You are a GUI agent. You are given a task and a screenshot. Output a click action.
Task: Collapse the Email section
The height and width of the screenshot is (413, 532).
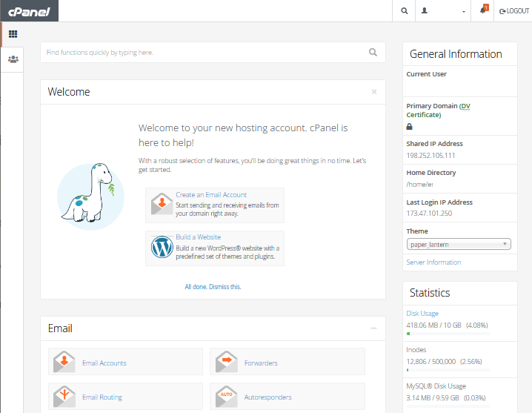coord(373,328)
